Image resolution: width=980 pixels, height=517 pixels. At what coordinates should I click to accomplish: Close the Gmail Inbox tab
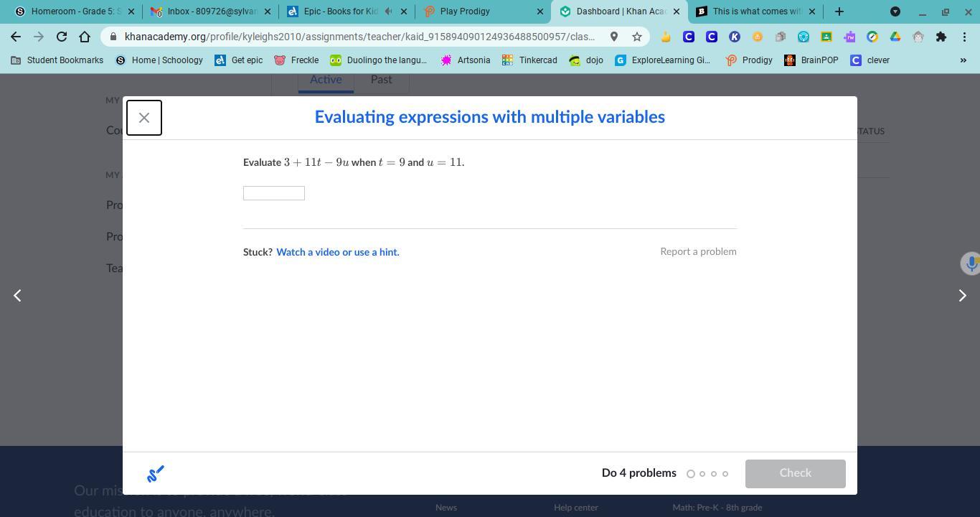[x=268, y=11]
